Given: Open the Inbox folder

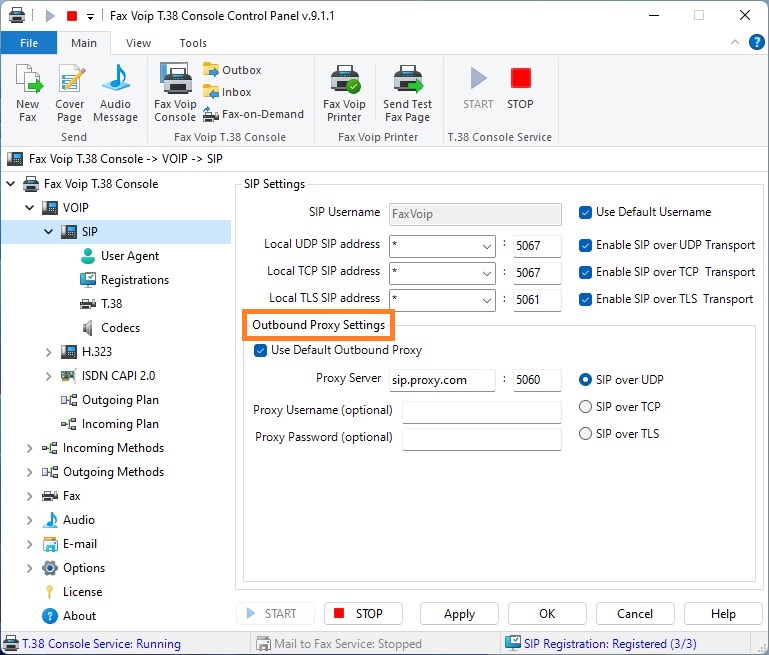Looking at the screenshot, I should [227, 92].
